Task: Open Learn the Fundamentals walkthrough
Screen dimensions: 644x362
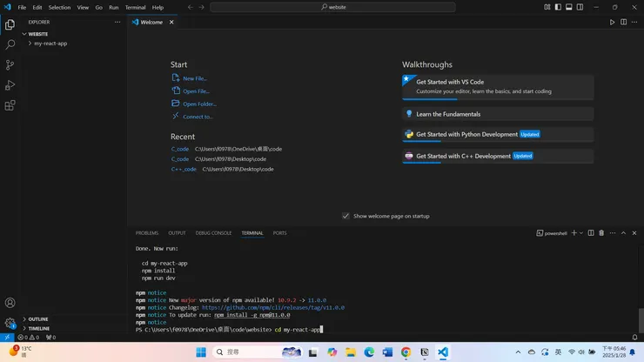Action: coord(498,114)
